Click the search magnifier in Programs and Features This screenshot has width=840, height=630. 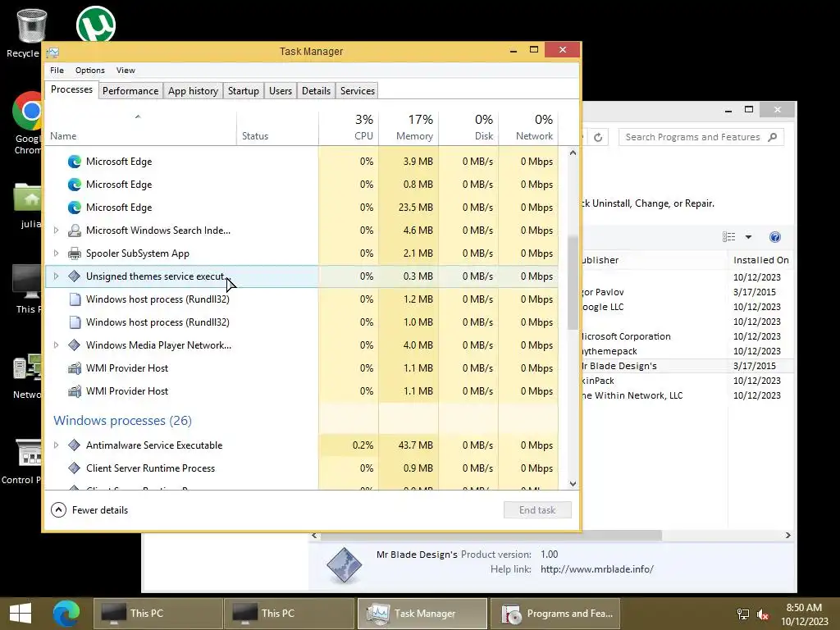coord(772,137)
